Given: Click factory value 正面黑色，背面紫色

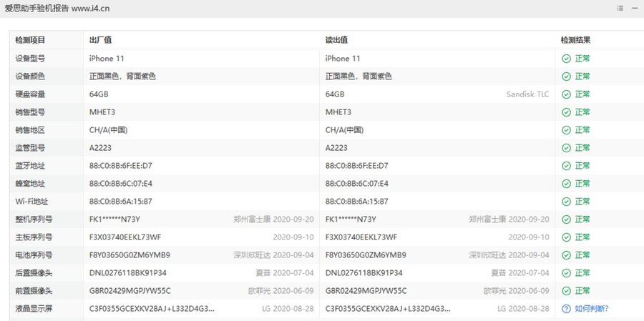Looking at the screenshot, I should pyautogui.click(x=122, y=76).
